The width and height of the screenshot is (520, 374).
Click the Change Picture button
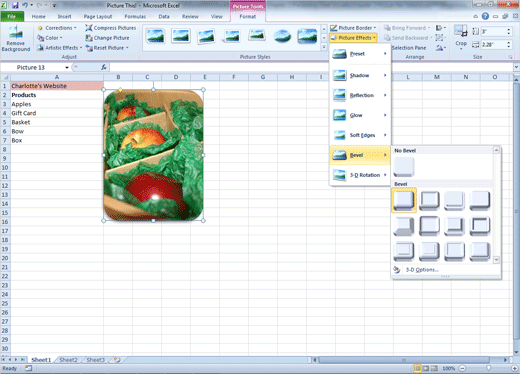[x=107, y=38]
